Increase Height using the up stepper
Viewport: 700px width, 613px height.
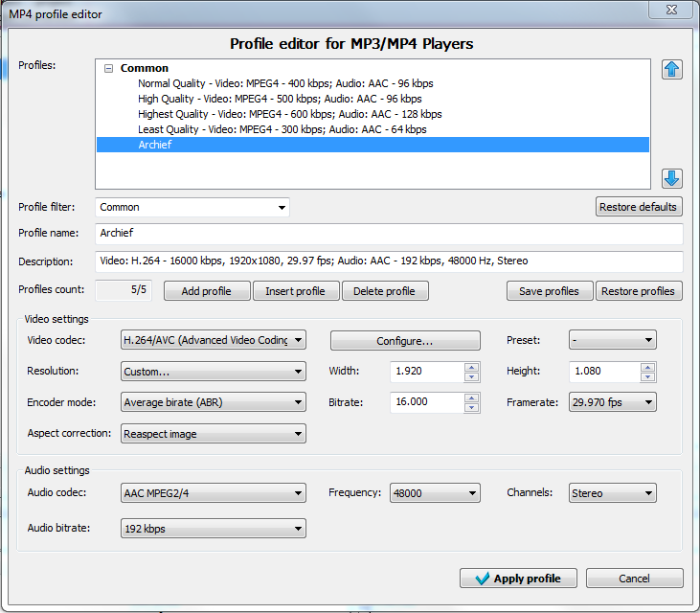coord(649,367)
